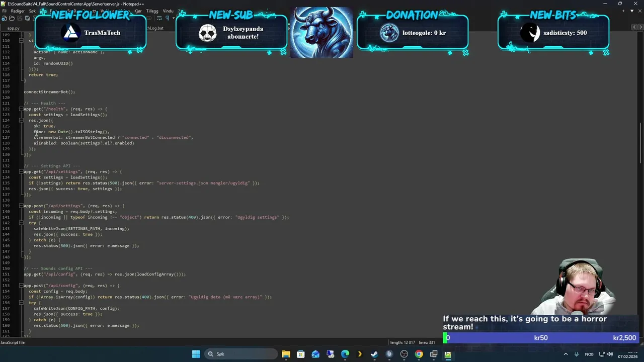Toggle Show all characters pilcrow icon
The height and width of the screenshot is (362, 644).
tap(167, 18)
